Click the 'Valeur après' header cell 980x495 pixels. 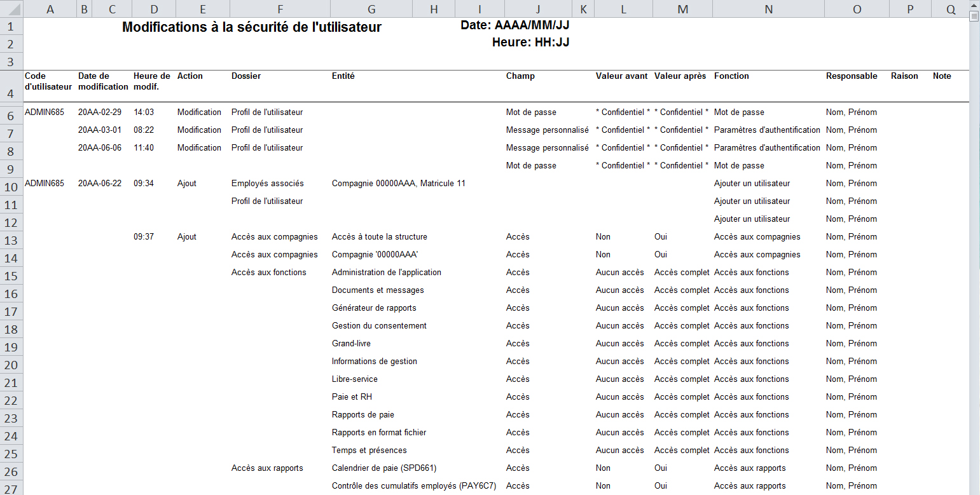[680, 76]
